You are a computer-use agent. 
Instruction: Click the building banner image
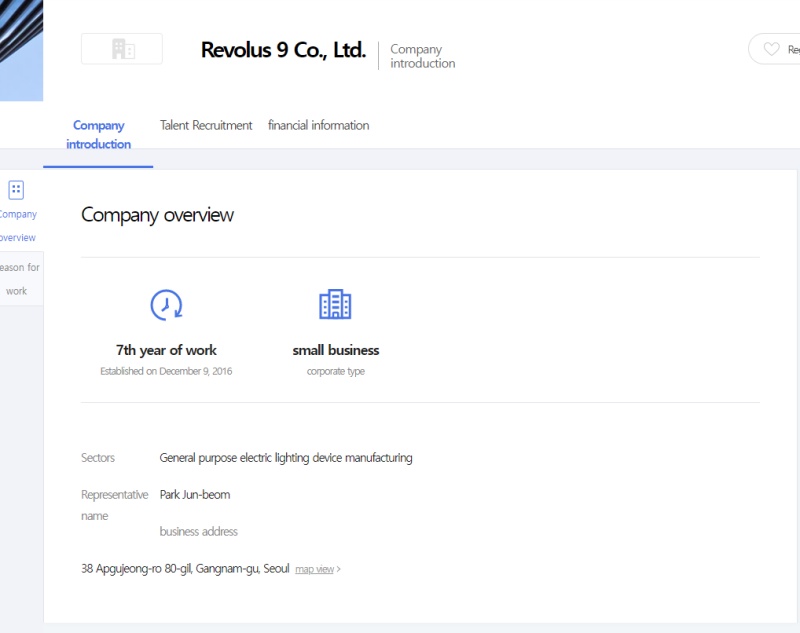click(21, 50)
